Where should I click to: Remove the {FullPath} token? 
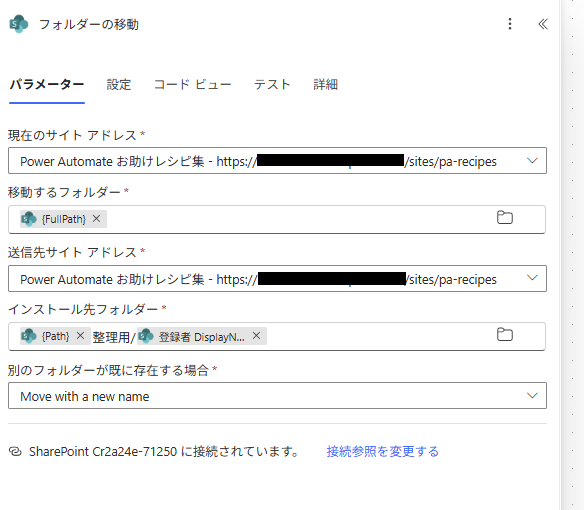[96, 219]
